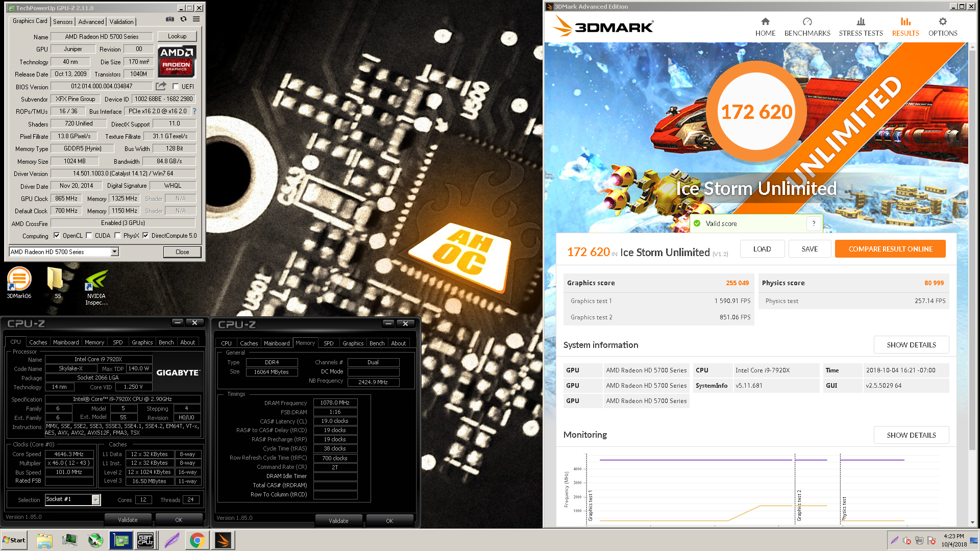Open the Caches tab in left CPU-Z
This screenshot has width=980, height=551.
[38, 342]
